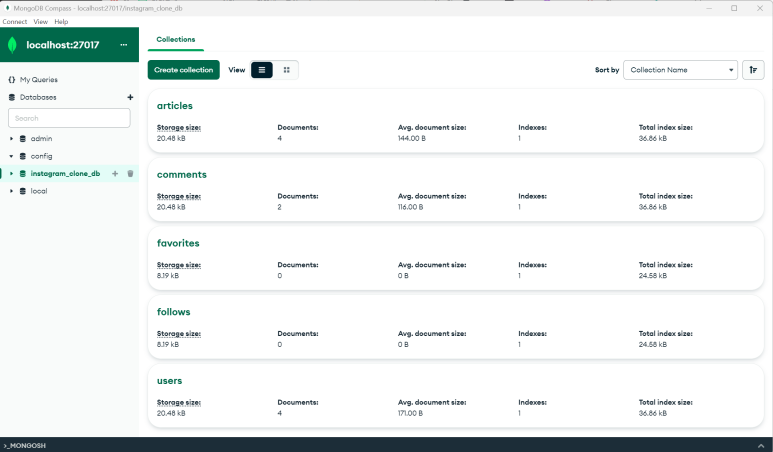Expand the admin database tree
The width and height of the screenshot is (773, 452).
[x=11, y=139]
